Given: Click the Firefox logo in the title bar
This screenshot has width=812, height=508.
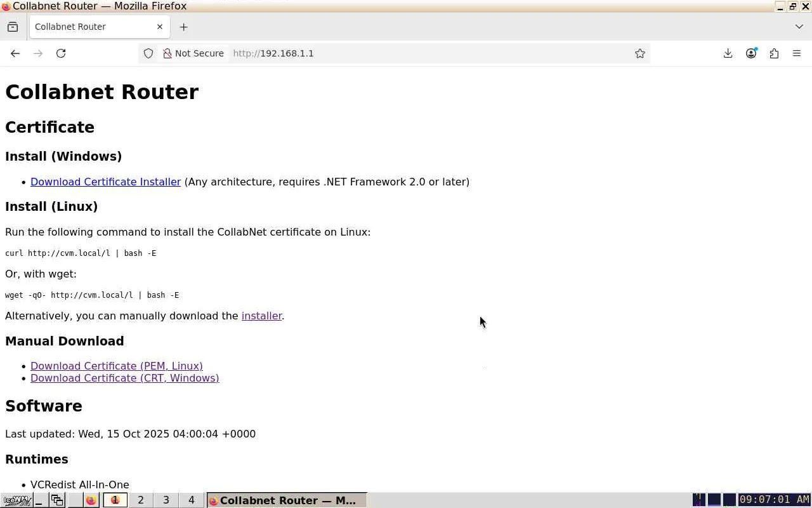Looking at the screenshot, I should tap(6, 6).
